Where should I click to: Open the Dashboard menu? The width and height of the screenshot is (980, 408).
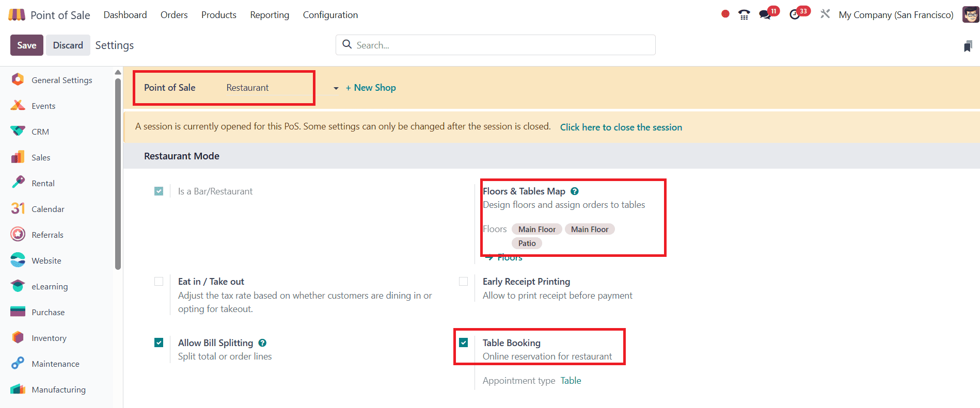pos(125,15)
